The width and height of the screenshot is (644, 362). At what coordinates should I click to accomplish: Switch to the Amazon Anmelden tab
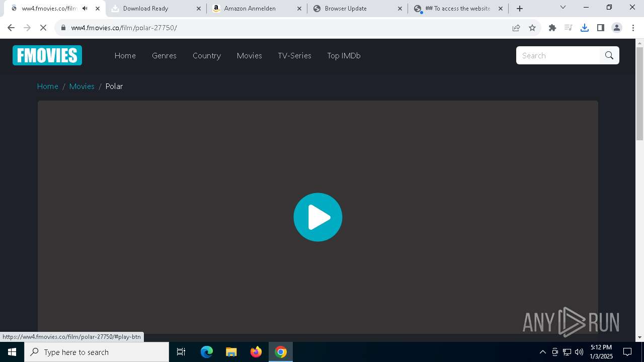(257, 9)
